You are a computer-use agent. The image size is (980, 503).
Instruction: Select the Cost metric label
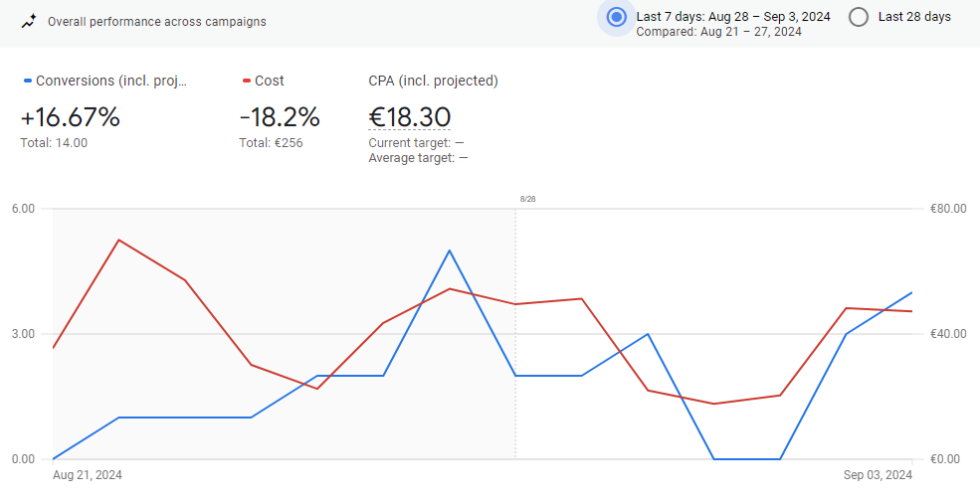(x=269, y=82)
